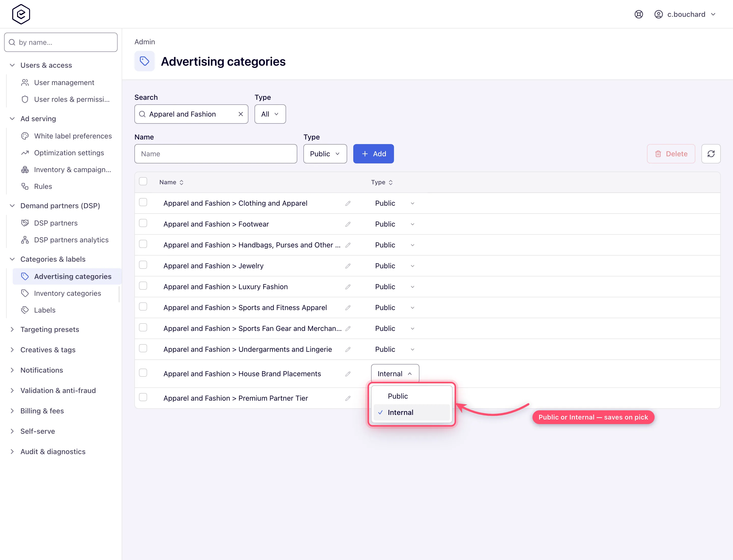
Task: Select Sports and Fitness Apparel checkbox
Action: pos(143,306)
